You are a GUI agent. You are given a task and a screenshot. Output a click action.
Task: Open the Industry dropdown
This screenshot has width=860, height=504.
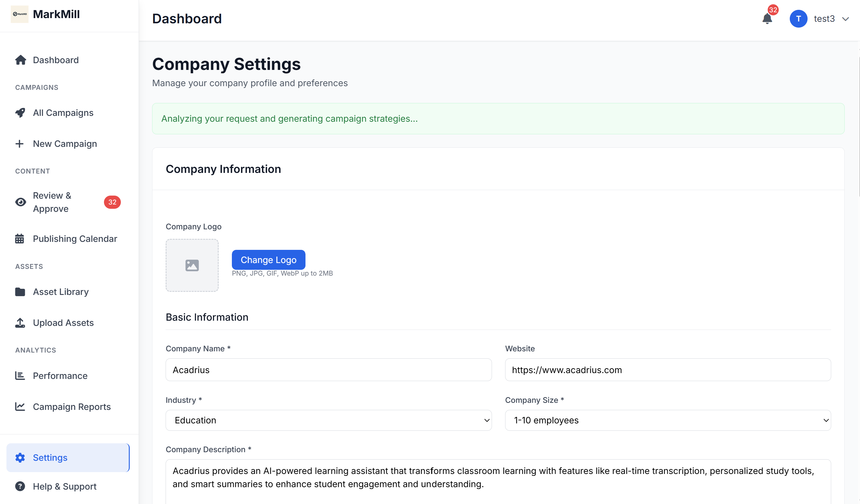(x=328, y=420)
